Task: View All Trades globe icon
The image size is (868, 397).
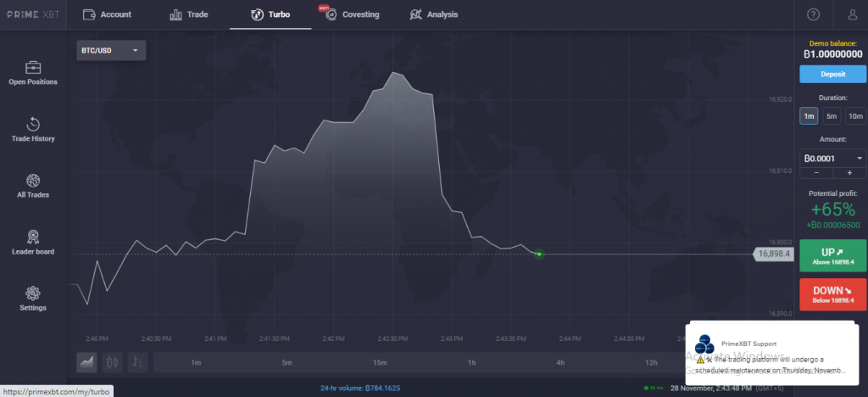Action: [33, 181]
